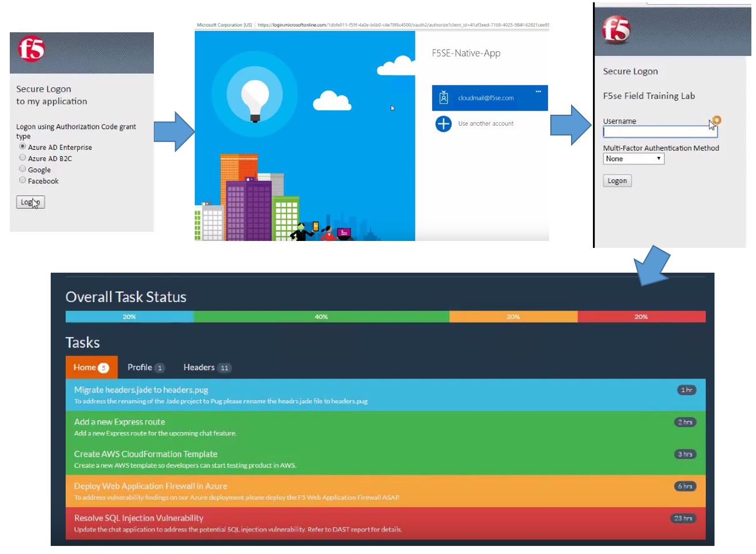
Task: Click the 1 hr badge on Migrate task
Action: 686,390
